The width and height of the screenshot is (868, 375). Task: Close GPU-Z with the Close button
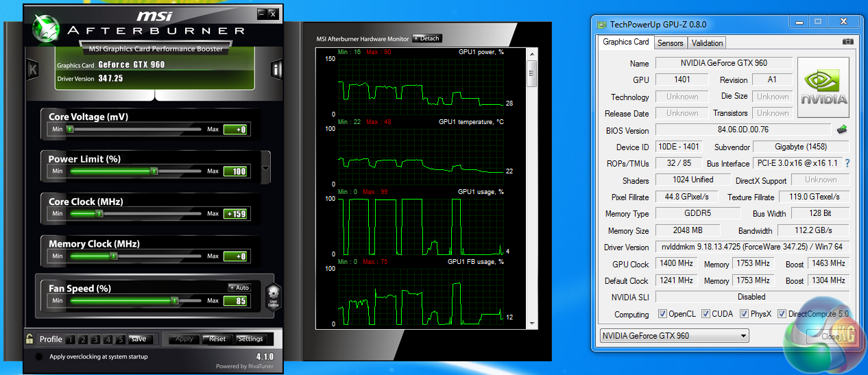[x=830, y=337]
